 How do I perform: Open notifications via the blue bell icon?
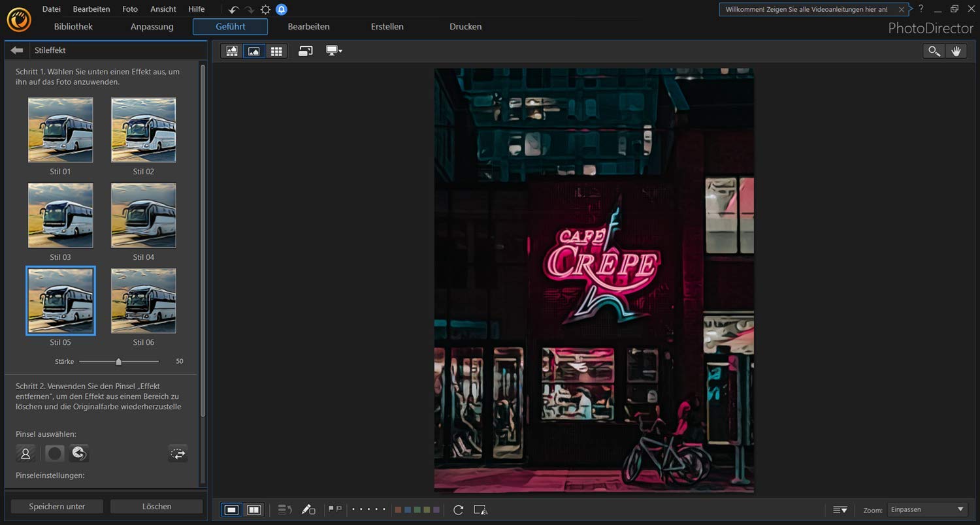(281, 10)
